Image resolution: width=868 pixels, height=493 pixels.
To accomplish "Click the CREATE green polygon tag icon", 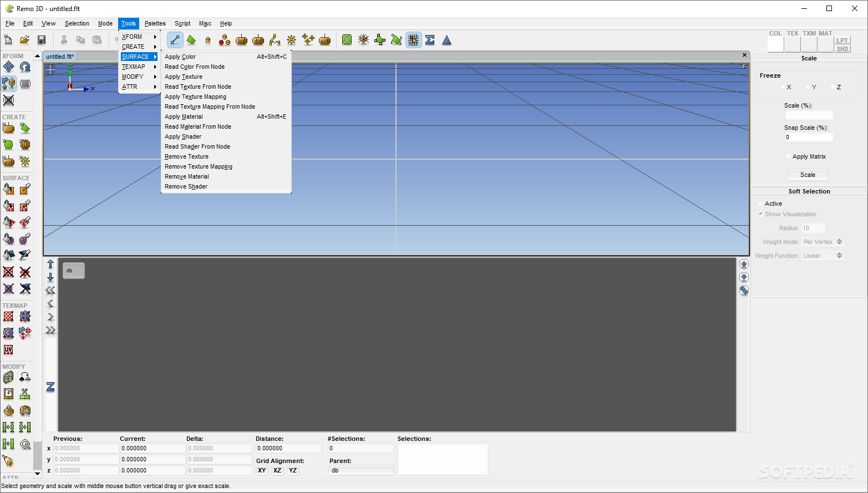I will (x=25, y=128).
